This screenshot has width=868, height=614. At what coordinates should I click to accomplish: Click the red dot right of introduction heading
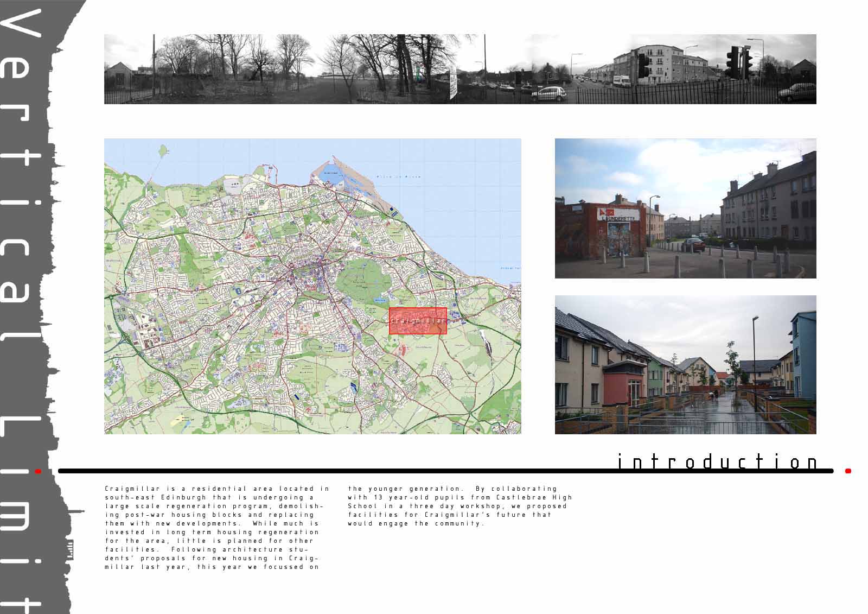pyautogui.click(x=848, y=471)
